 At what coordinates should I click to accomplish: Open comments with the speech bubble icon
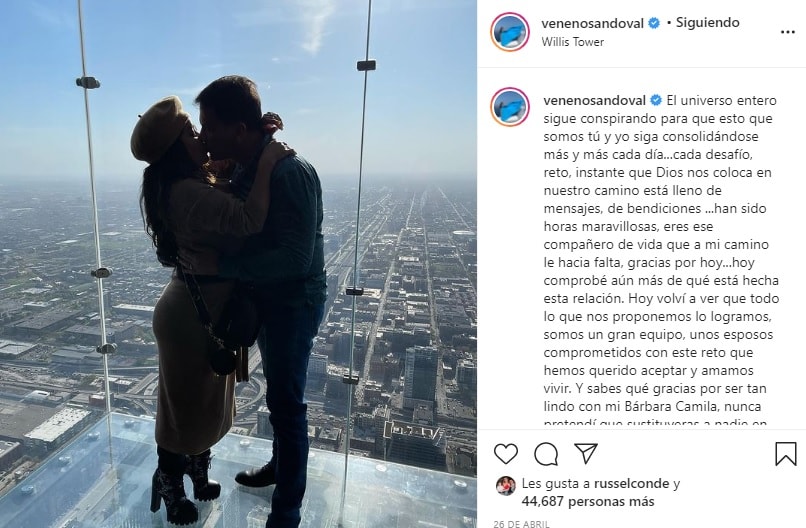(546, 454)
